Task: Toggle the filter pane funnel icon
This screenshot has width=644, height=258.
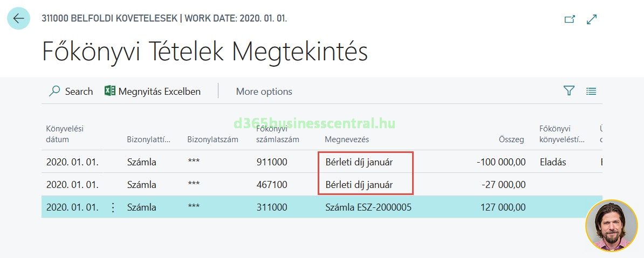Action: 569,91
